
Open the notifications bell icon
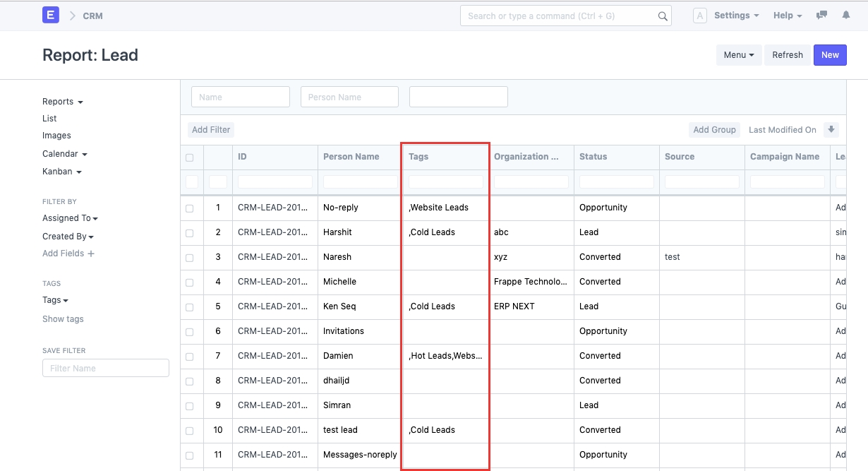(x=846, y=16)
